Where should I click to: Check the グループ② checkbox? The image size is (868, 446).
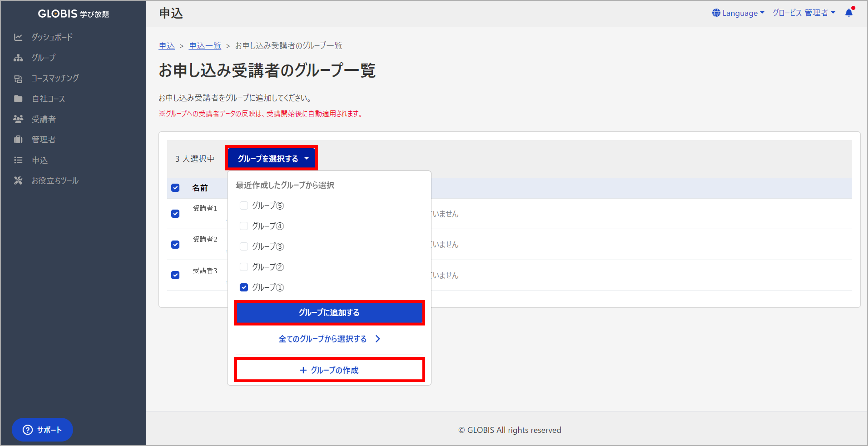244,267
